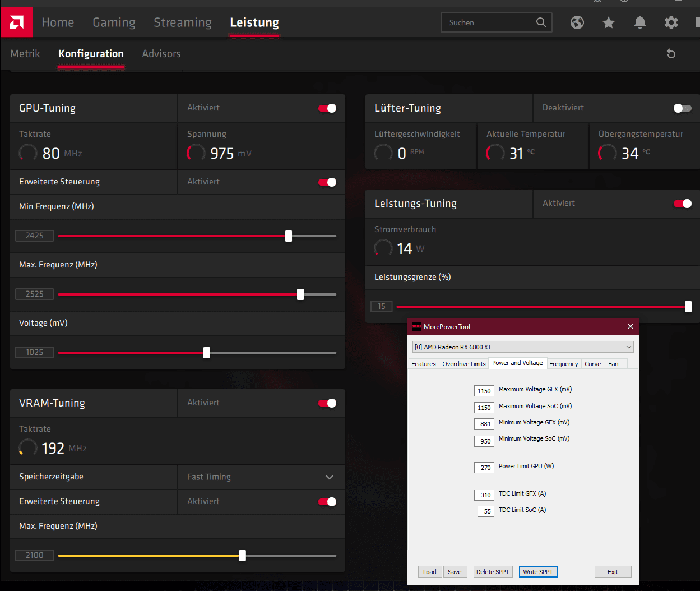
Task: Click the Power Limit GPU field
Action: (x=484, y=468)
